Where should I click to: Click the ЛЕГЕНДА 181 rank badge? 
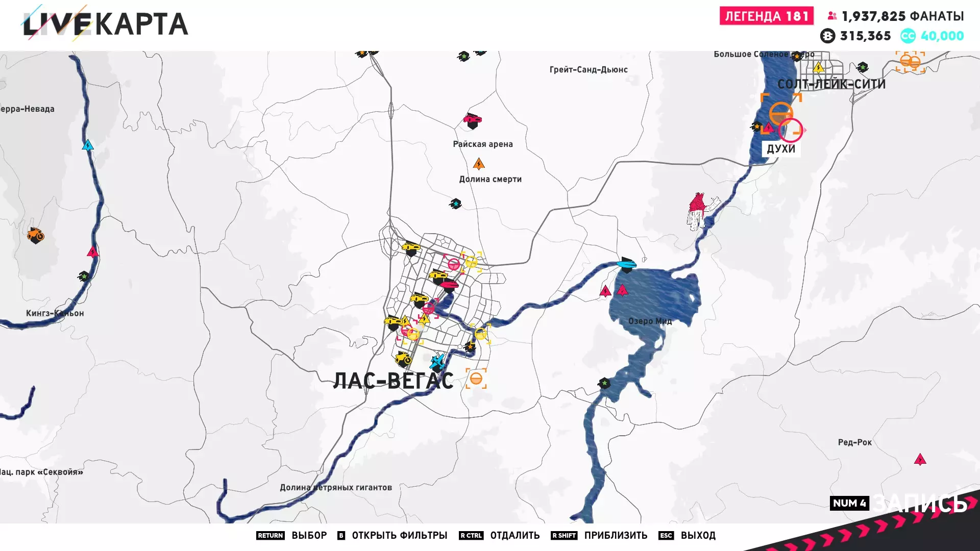(x=766, y=16)
